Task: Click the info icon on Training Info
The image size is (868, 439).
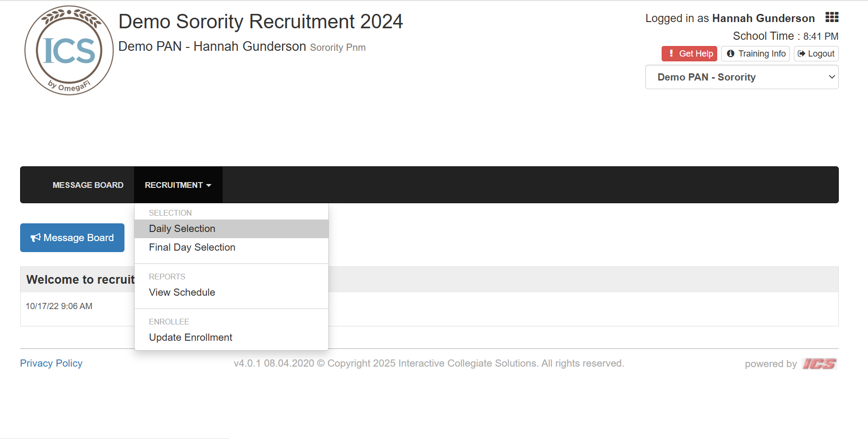Action: click(x=731, y=54)
